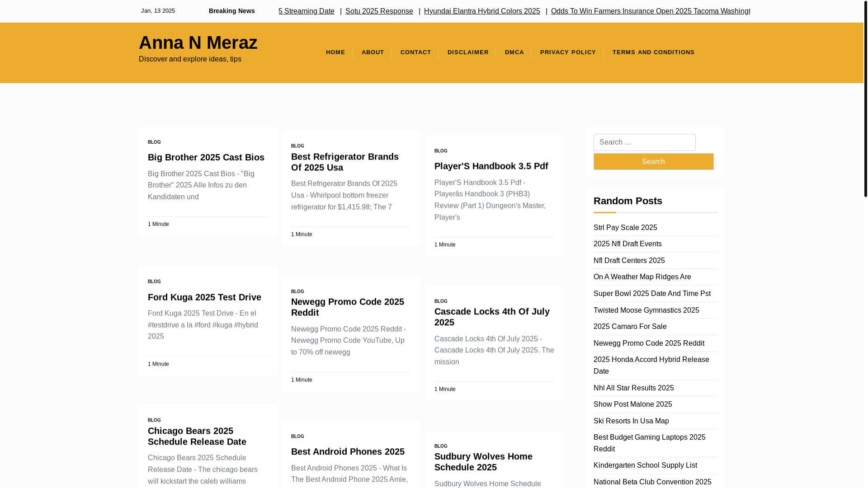Click the Jan, 13 2025 date text
Screen dimensions: 868x488
coord(158,11)
